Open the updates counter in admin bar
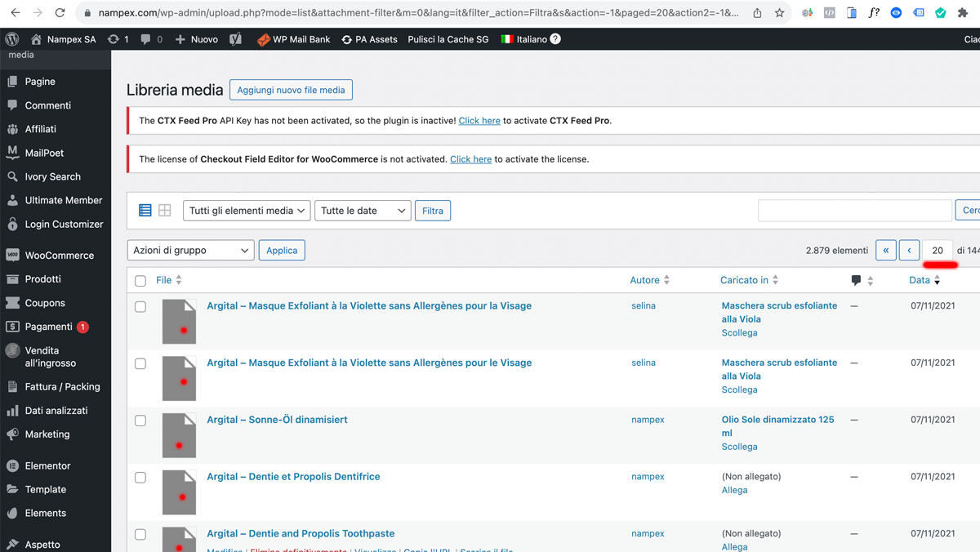The width and height of the screenshot is (980, 552). tap(118, 39)
